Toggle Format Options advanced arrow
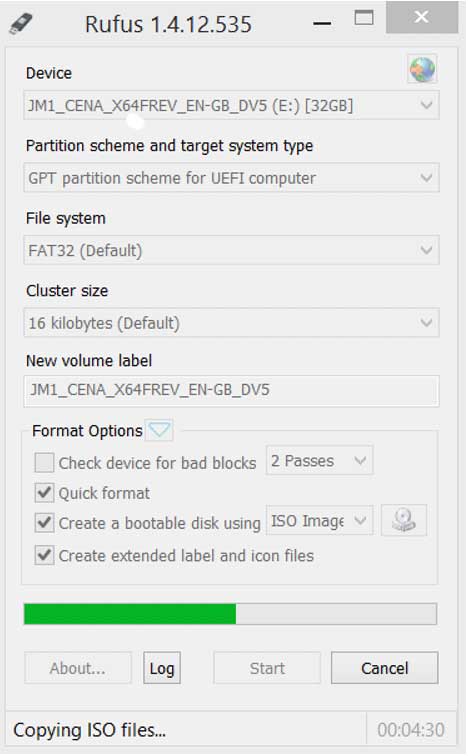468x756 pixels. 159,430
